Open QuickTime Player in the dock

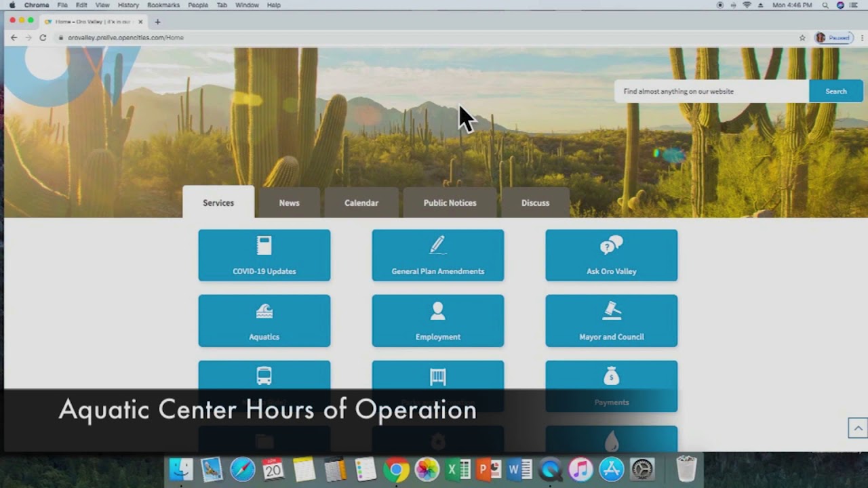pyautogui.click(x=550, y=469)
